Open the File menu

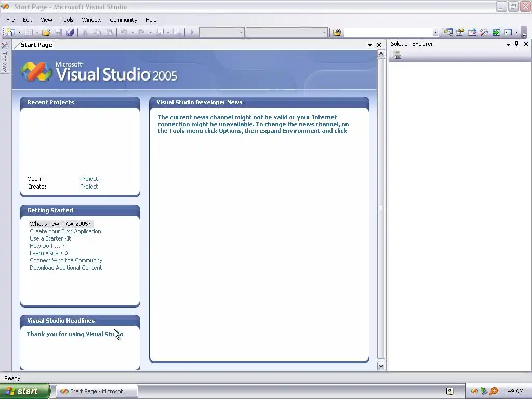10,20
